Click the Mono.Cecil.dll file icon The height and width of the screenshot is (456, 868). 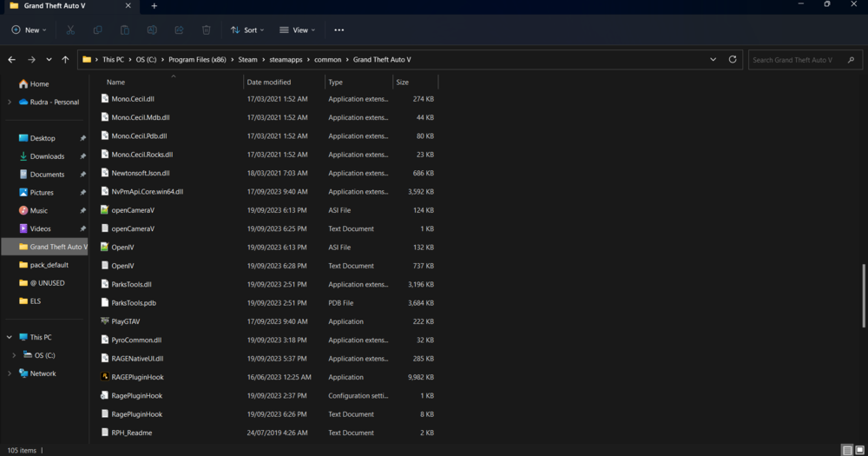pos(104,99)
